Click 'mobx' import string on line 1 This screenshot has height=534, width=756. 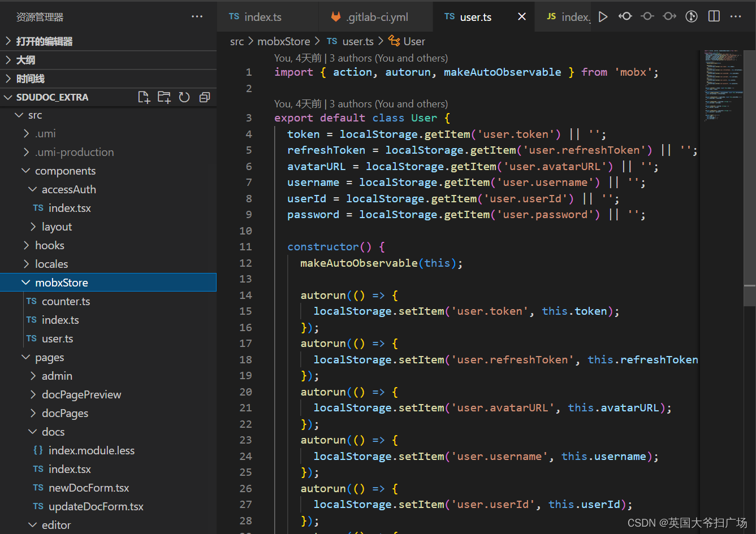click(x=633, y=72)
